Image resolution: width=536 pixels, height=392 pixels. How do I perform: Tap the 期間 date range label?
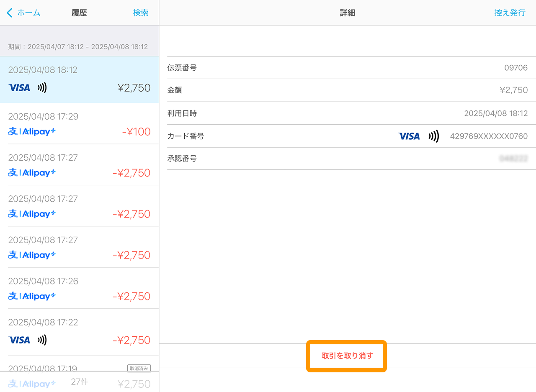78,47
